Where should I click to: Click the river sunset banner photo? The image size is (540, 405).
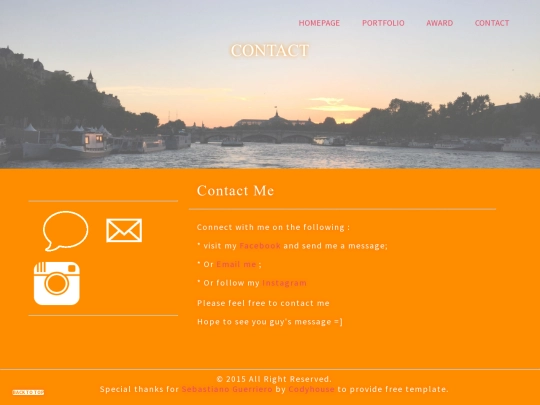tap(270, 103)
